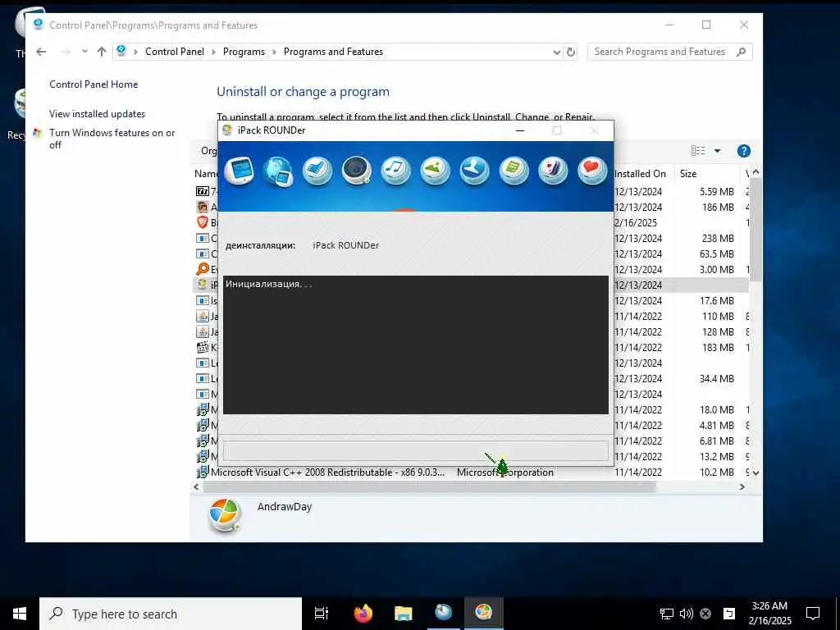Sort by the Installed On column header

(640, 174)
